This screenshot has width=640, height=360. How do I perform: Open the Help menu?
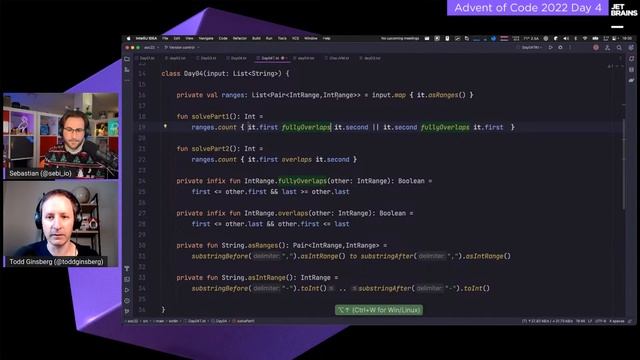coord(327,38)
